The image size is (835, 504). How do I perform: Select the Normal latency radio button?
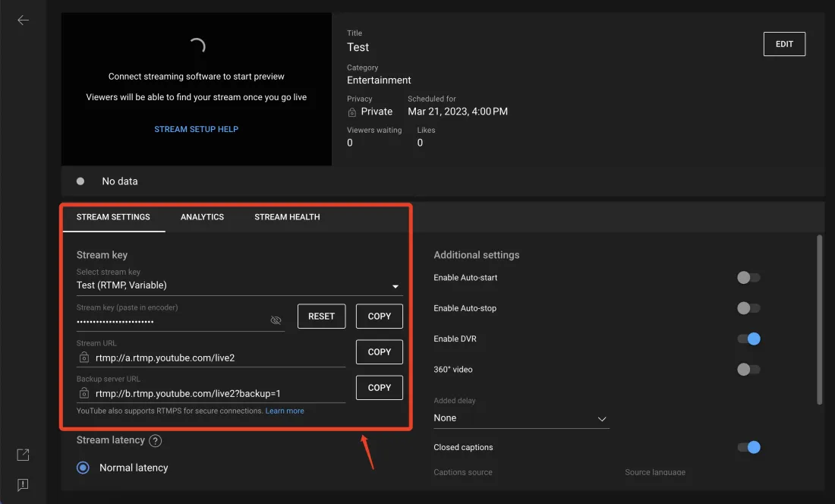point(83,468)
